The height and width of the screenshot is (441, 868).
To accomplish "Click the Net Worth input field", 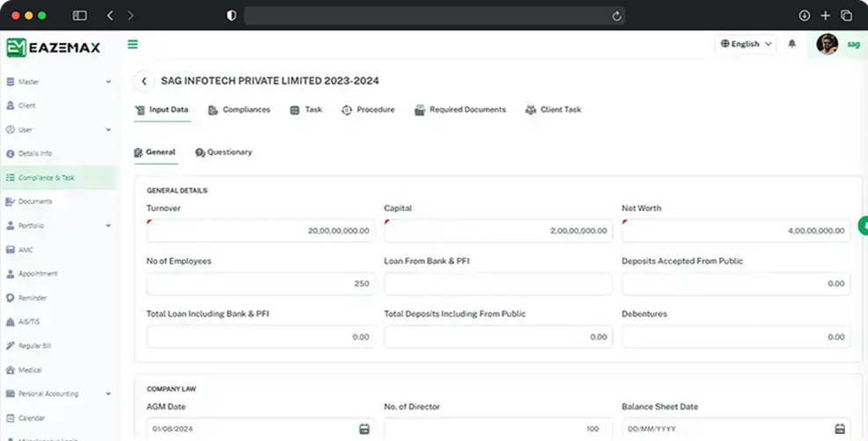I will [736, 231].
